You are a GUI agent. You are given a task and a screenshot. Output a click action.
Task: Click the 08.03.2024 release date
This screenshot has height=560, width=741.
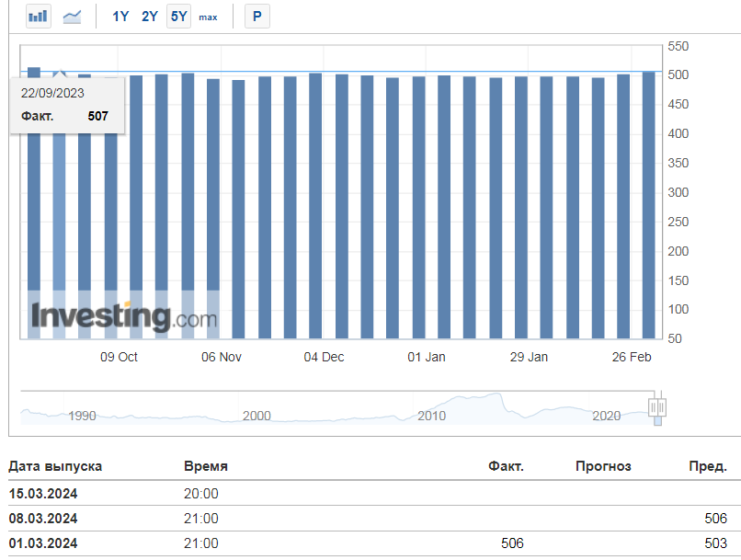pyautogui.click(x=43, y=519)
